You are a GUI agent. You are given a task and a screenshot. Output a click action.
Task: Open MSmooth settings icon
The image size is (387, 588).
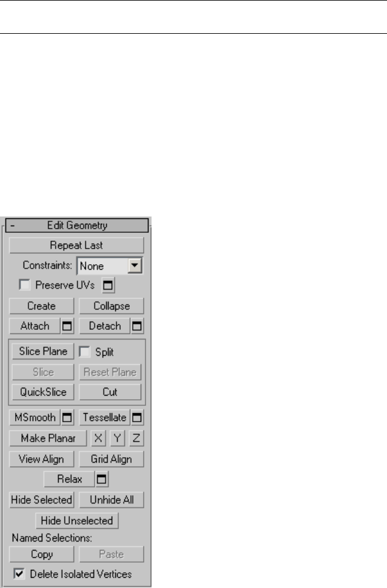pos(67,417)
